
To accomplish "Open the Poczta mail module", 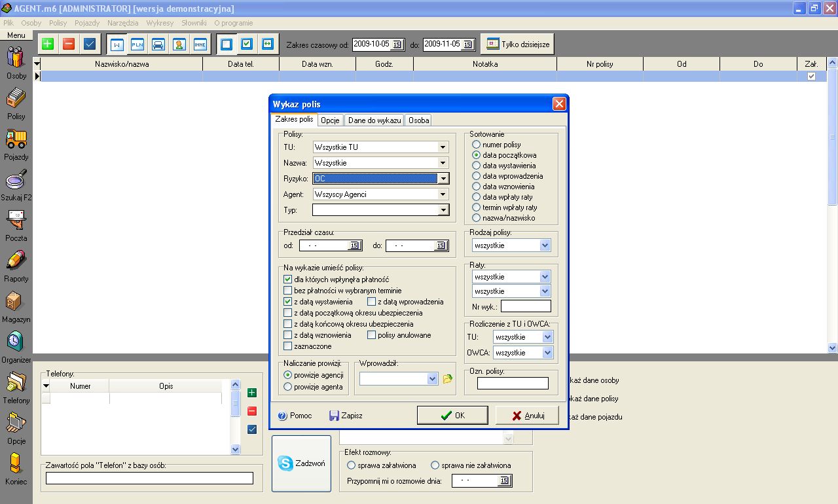I will click(16, 225).
